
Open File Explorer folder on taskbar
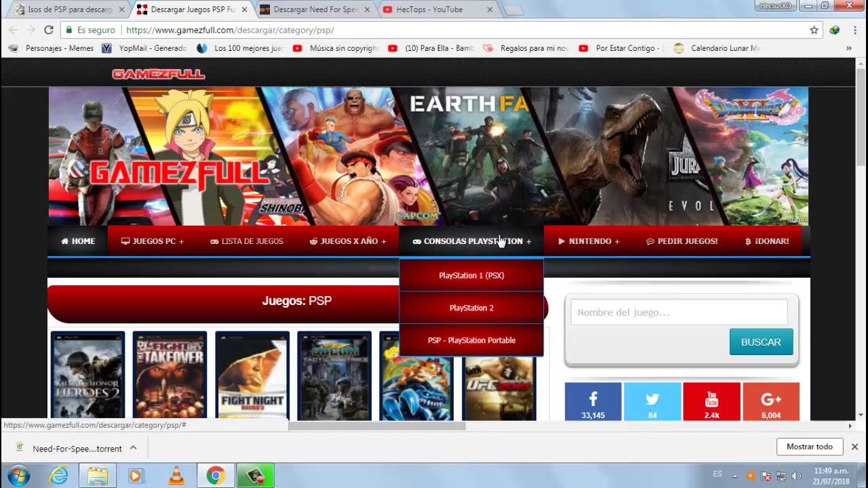tap(97, 476)
